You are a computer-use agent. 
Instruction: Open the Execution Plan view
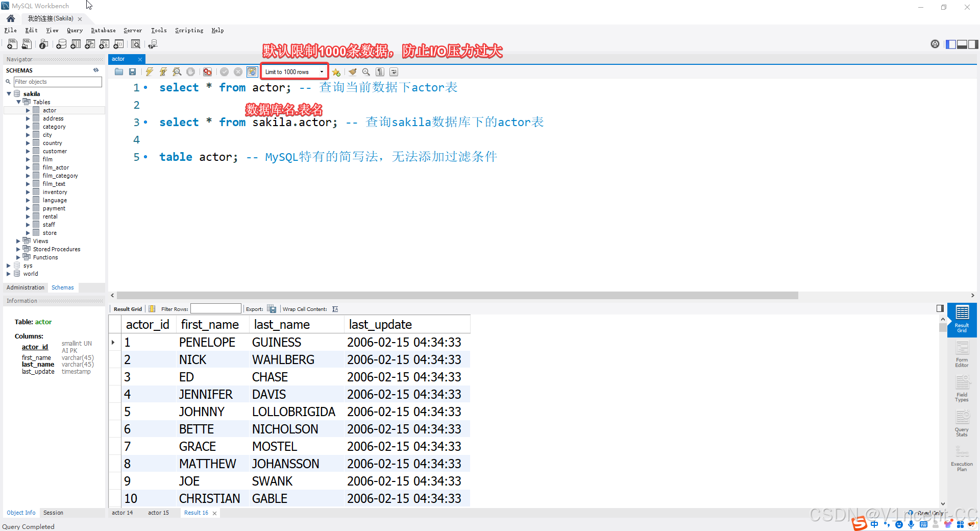[962, 459]
